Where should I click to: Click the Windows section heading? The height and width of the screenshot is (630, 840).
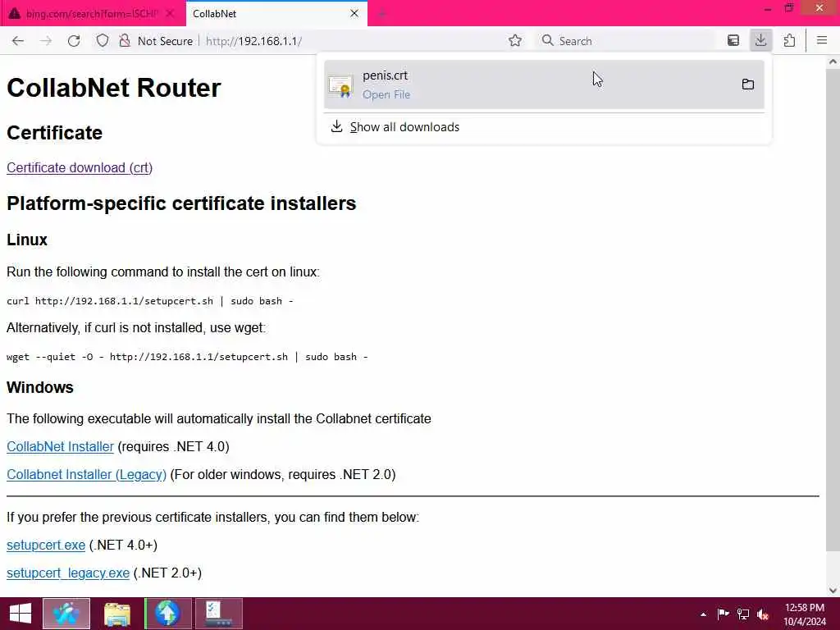(40, 387)
